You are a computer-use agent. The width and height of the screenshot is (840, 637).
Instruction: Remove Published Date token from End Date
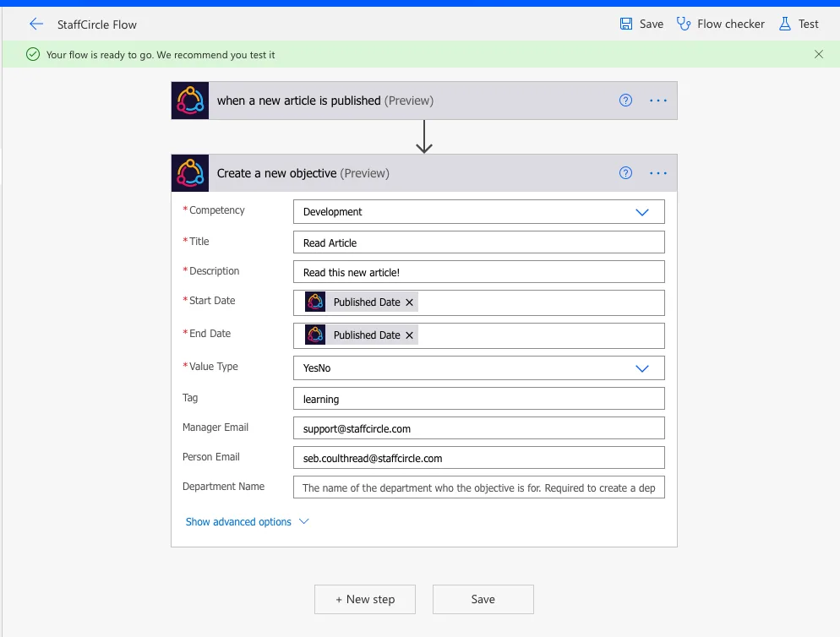(x=409, y=335)
